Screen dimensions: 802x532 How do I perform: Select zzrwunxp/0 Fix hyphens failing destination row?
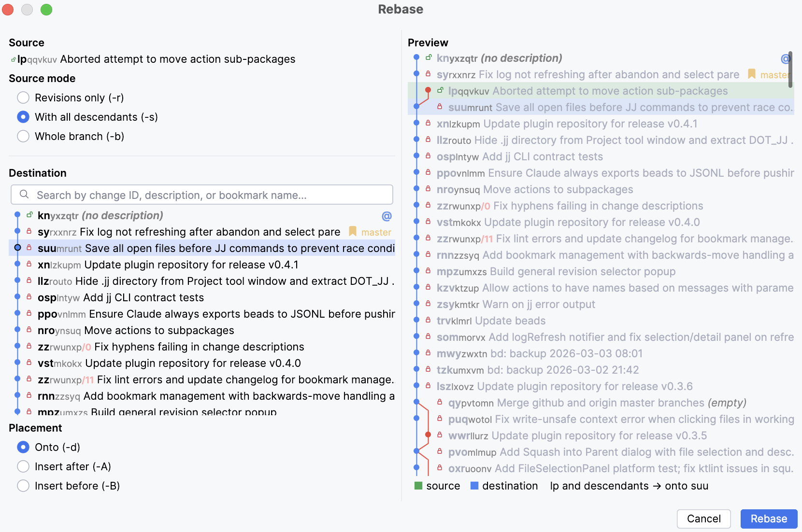202,347
